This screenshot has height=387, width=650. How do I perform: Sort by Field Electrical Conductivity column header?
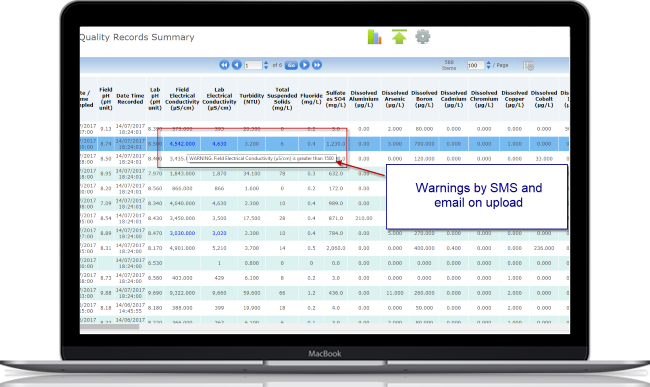click(x=182, y=99)
